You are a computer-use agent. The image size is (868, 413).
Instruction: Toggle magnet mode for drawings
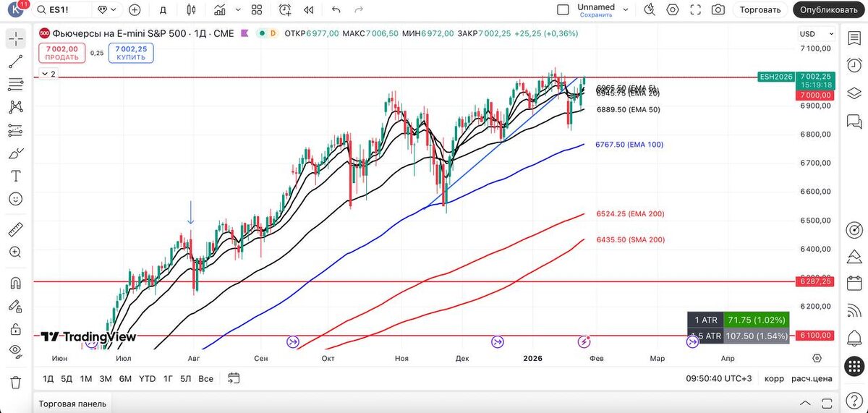(x=15, y=283)
